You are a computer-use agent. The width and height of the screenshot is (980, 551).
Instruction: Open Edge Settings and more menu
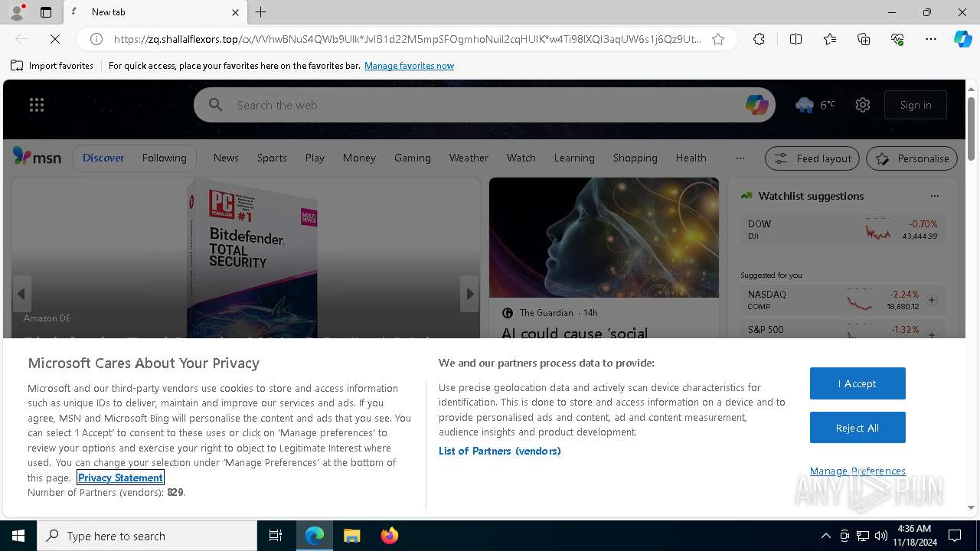pos(931,39)
